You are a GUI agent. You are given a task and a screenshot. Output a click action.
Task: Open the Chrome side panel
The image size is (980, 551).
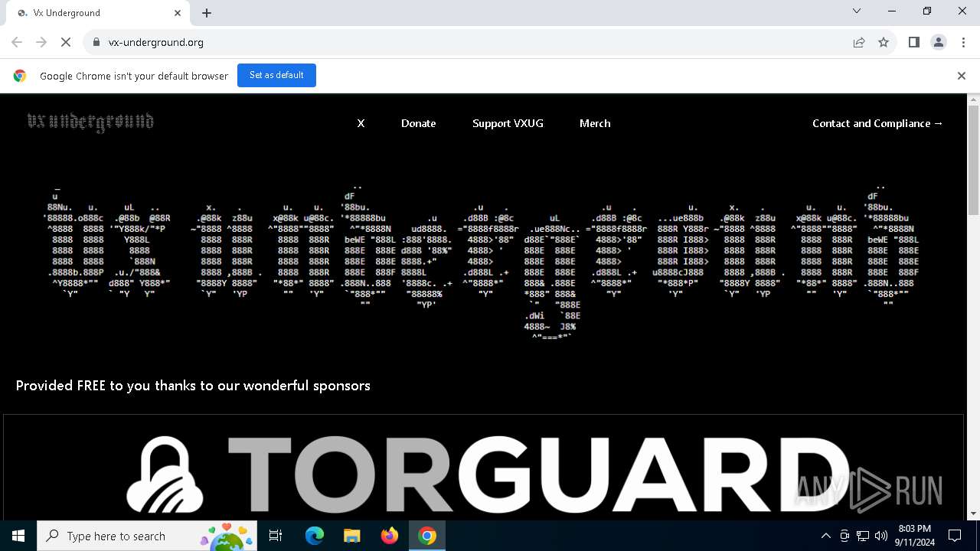coord(913,42)
